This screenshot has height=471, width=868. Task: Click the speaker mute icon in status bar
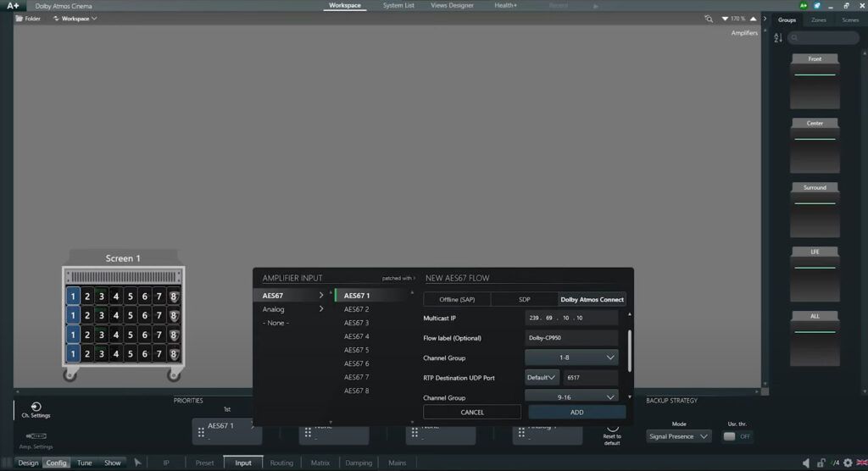tap(806, 463)
